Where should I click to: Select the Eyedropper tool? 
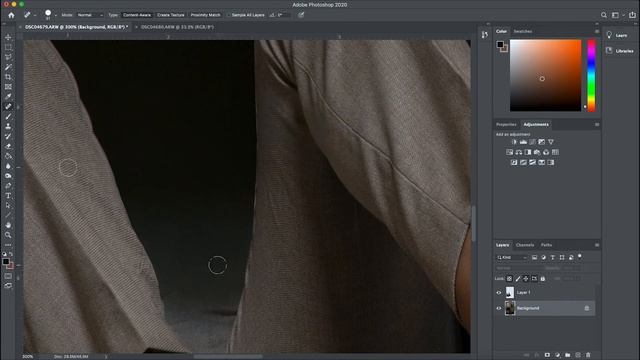click(8, 97)
